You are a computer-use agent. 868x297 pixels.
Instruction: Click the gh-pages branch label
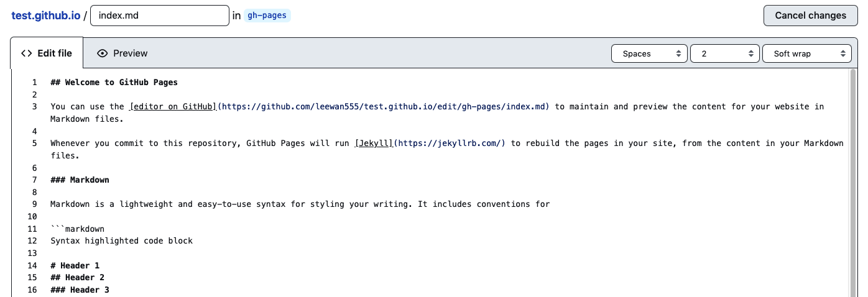point(267,16)
